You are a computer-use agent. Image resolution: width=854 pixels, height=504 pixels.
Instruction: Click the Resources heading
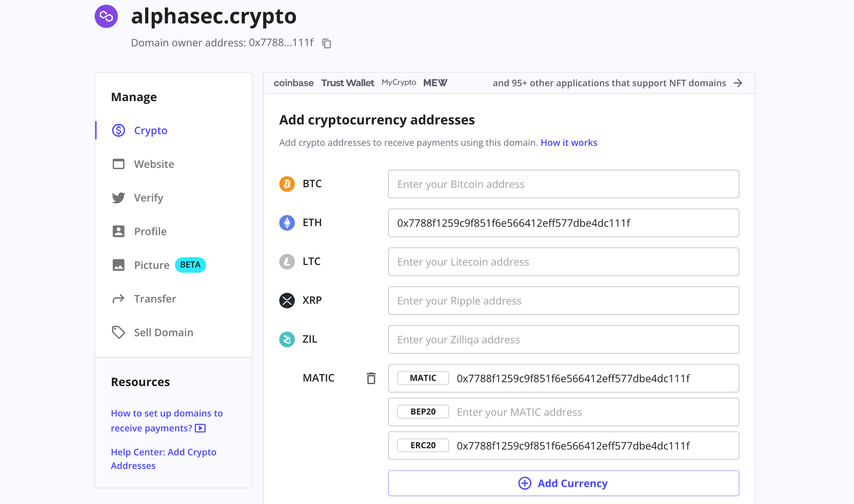140,382
